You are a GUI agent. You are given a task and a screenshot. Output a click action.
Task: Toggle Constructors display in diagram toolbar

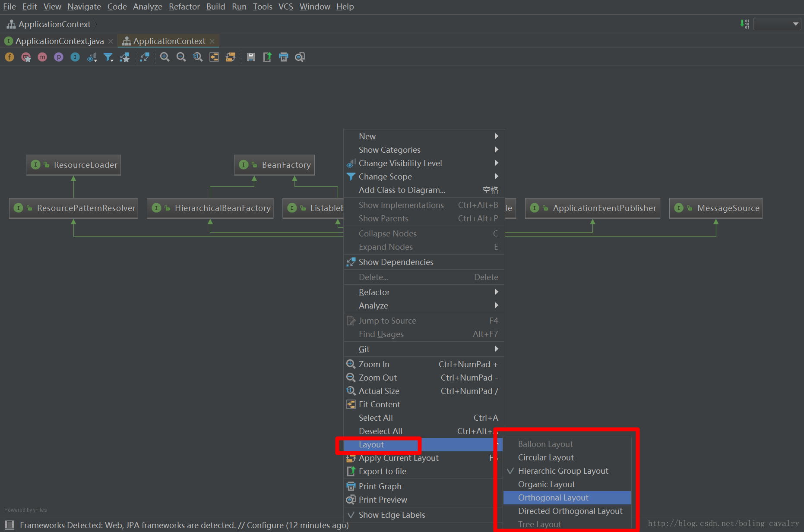point(26,57)
